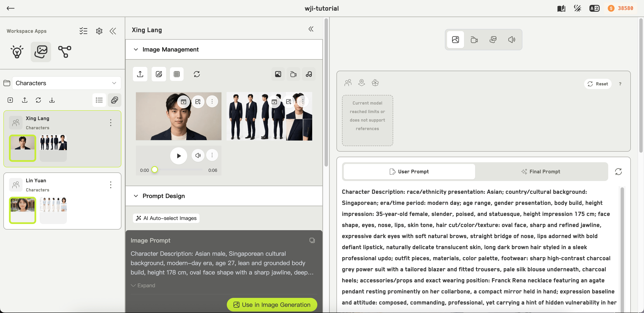Click storyboard icon on portrait image

184,102
